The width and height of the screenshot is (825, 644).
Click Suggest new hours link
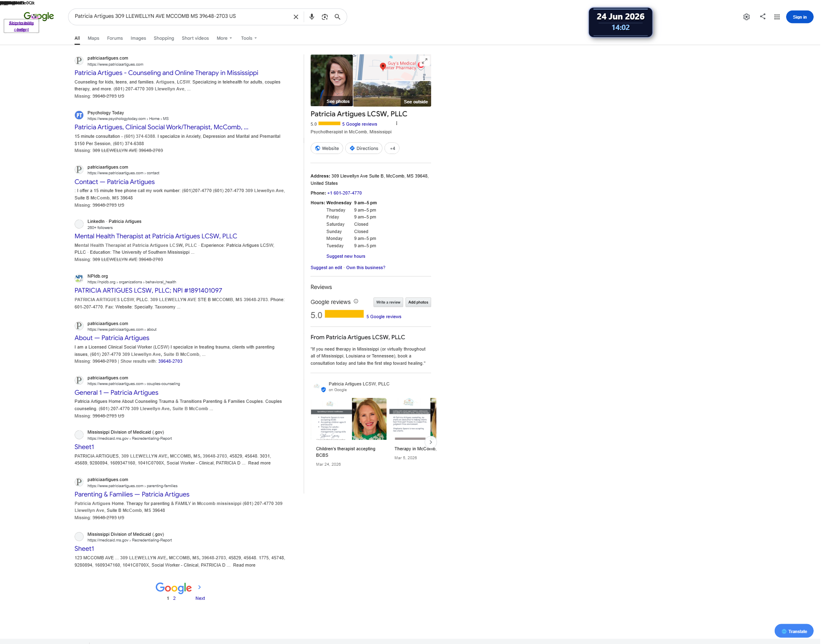(346, 256)
